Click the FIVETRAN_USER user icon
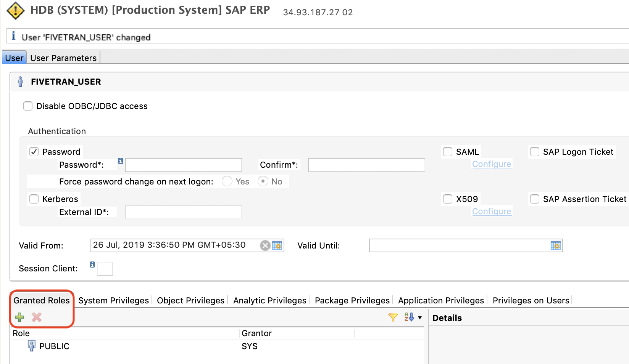This screenshot has height=364, width=629. click(20, 82)
